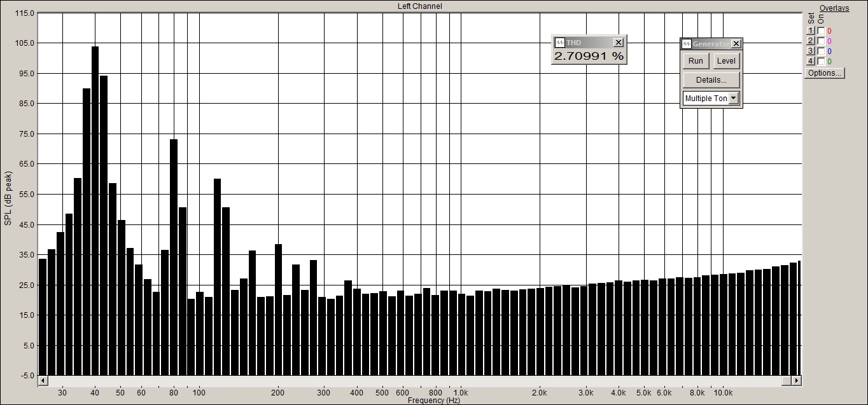Close the THD readout window
The height and width of the screenshot is (405, 868).
pyautogui.click(x=618, y=43)
